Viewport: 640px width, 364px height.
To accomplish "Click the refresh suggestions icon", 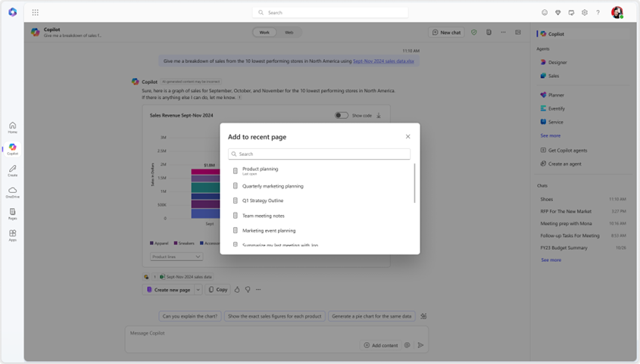I will point(423,316).
